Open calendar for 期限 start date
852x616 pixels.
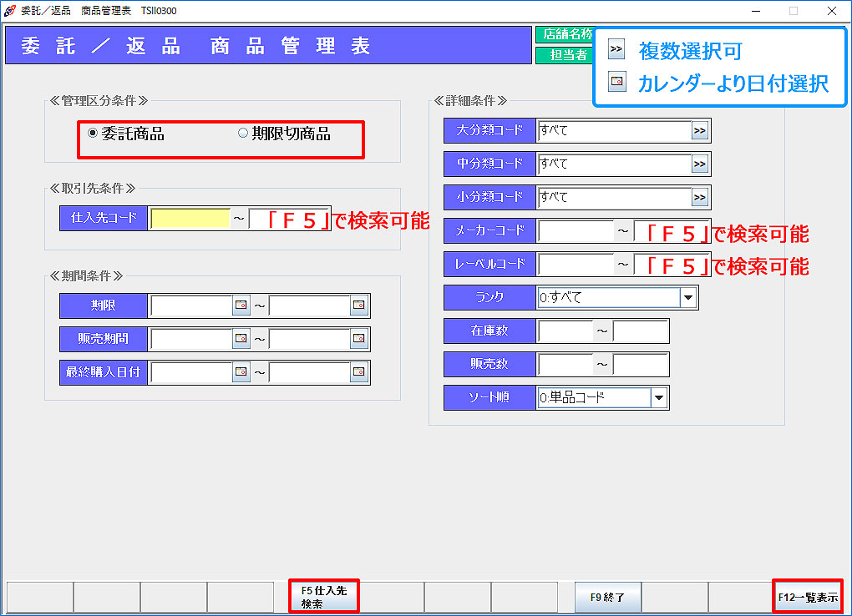(x=241, y=305)
